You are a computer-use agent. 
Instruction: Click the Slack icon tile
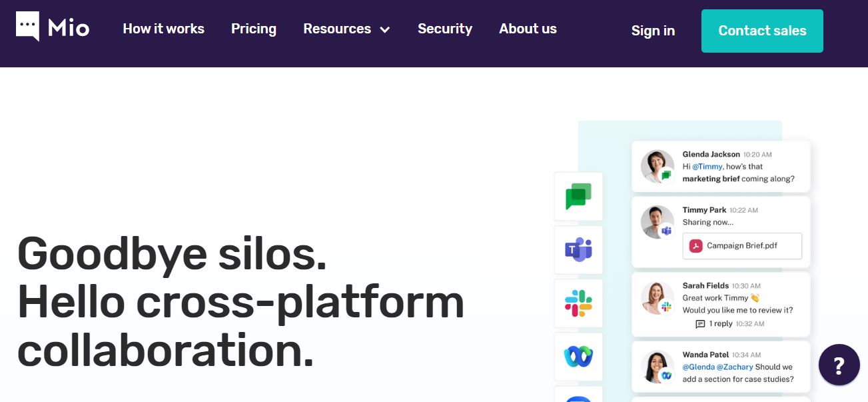click(578, 303)
